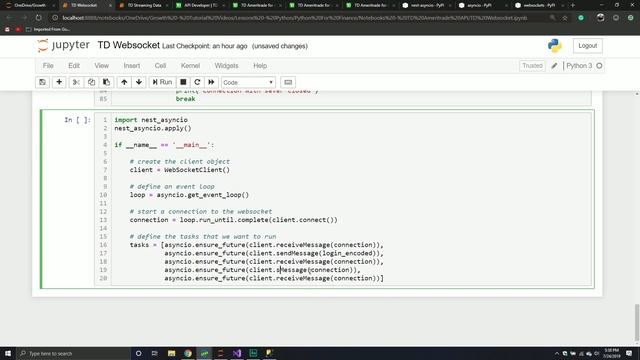Click the Windows taskbar search box

[x=73, y=353]
